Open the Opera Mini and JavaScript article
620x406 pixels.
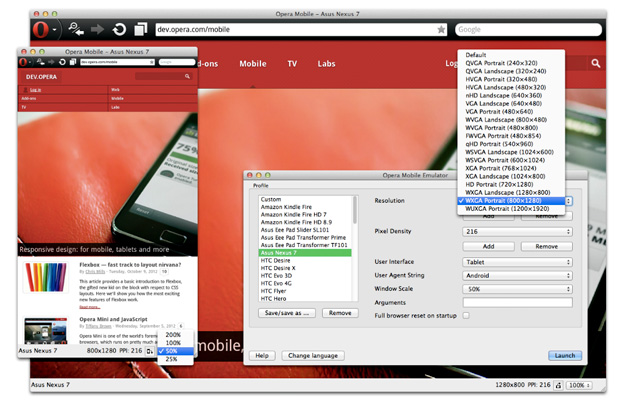[x=113, y=319]
